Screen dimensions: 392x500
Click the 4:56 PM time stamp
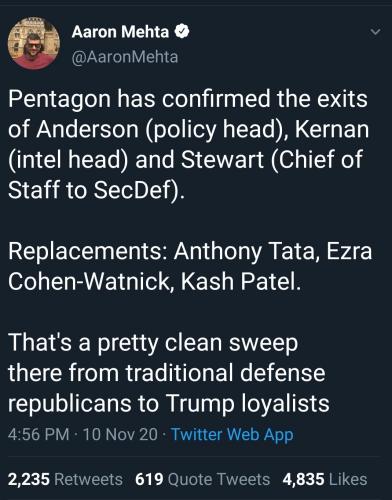tap(39, 434)
